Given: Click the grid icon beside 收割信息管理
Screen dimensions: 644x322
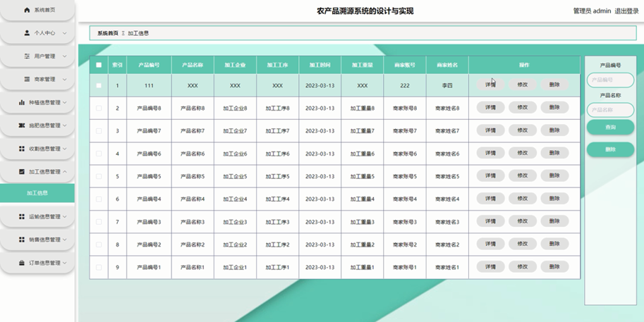Looking at the screenshot, I should (x=22, y=149).
